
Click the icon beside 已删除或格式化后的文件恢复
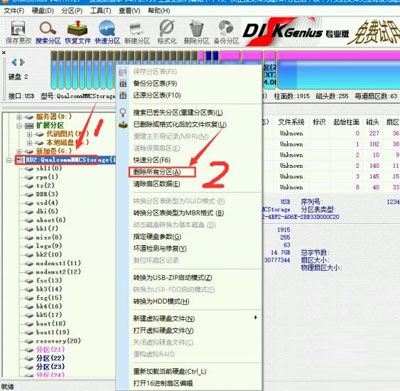[123, 125]
